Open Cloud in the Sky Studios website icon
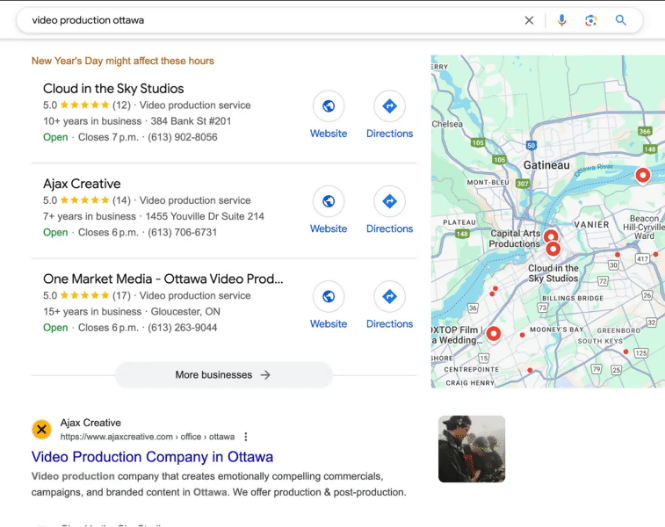This screenshot has width=665, height=527. click(x=328, y=106)
